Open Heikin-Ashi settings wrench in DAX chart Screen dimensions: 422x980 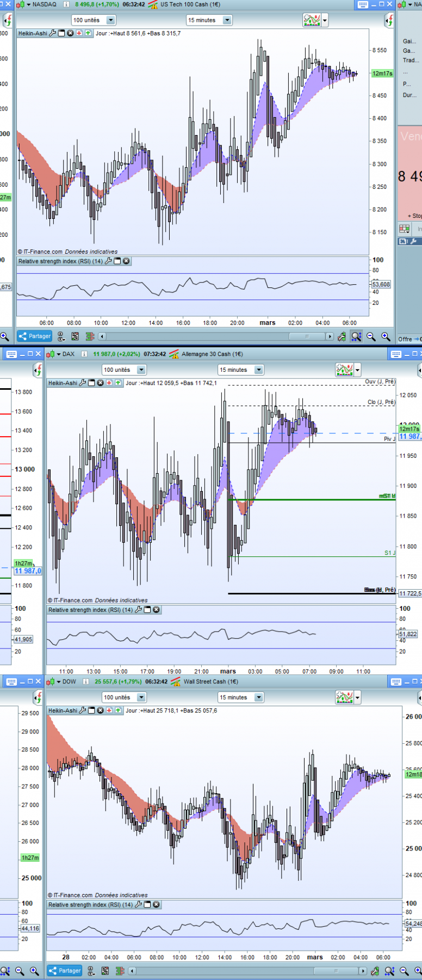pos(83,383)
